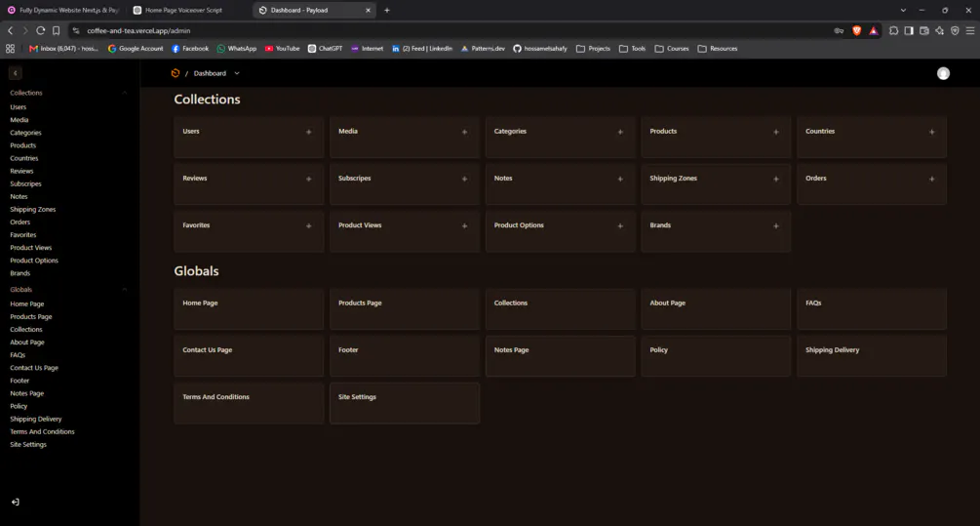
Task: Open the browser apps grid icon
Action: 10,49
